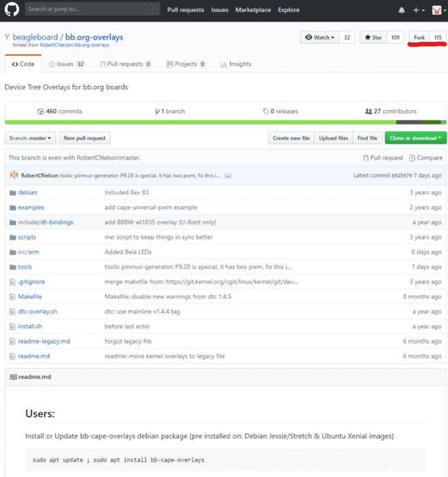Fork the repository

pos(419,38)
